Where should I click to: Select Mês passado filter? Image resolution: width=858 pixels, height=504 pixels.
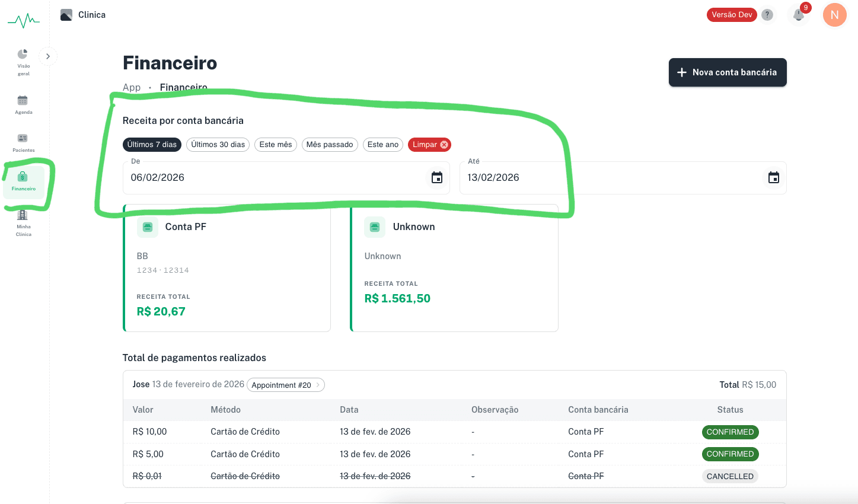pos(330,145)
